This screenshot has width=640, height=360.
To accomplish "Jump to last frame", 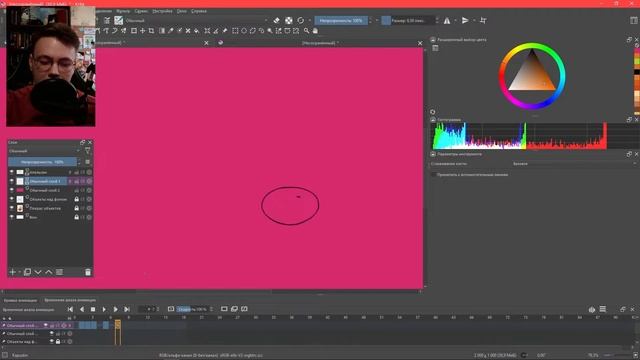I will [127, 309].
